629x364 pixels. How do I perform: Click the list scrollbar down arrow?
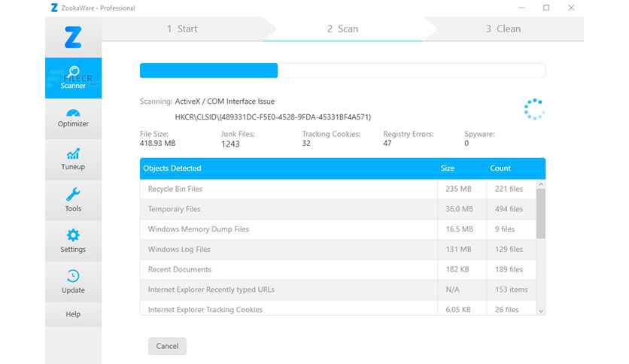(x=541, y=311)
